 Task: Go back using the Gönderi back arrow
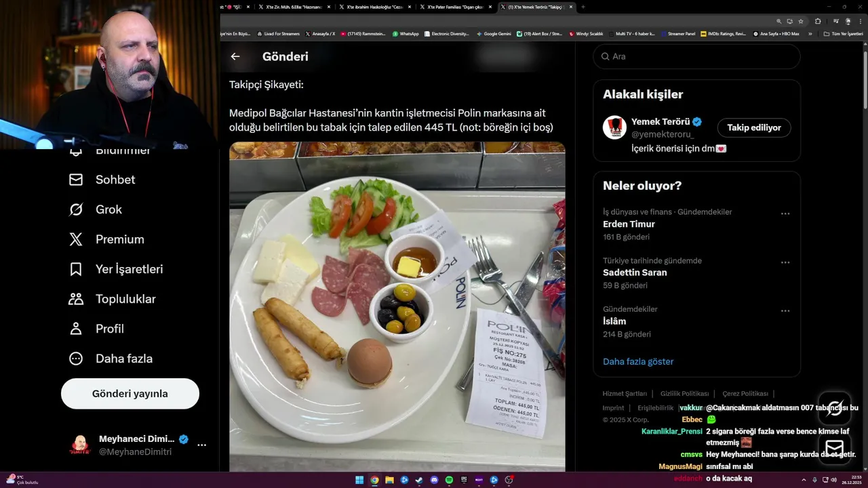click(x=235, y=57)
